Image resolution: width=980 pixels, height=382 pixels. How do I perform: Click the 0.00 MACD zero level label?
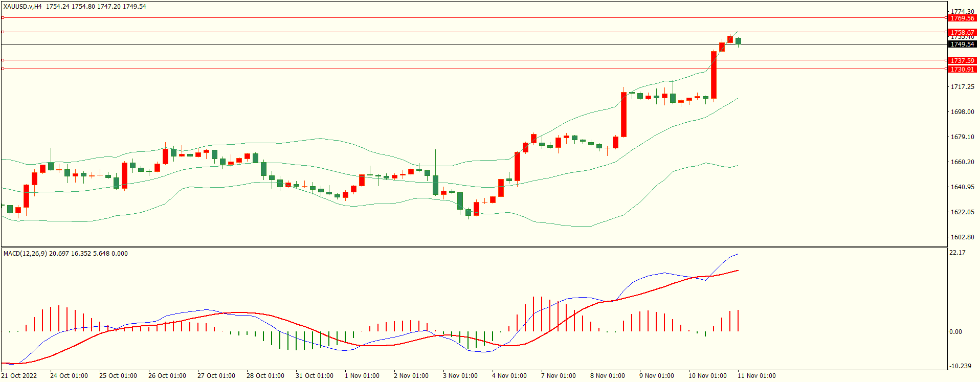coord(955,332)
